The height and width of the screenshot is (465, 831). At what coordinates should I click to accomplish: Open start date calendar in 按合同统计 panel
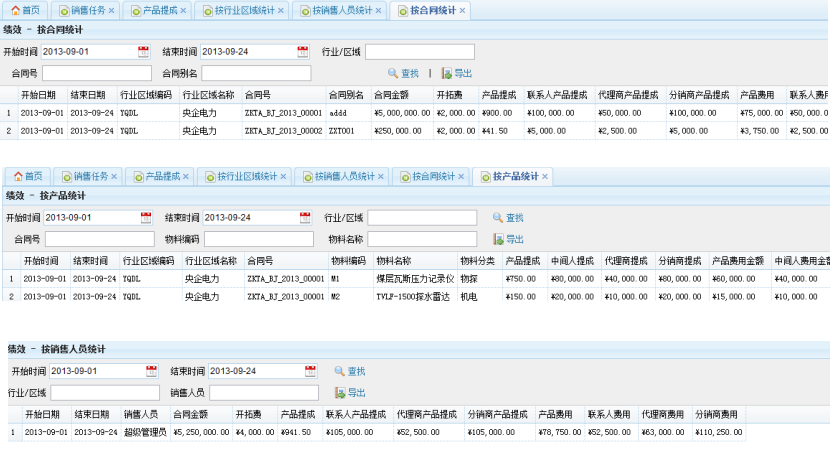143,52
